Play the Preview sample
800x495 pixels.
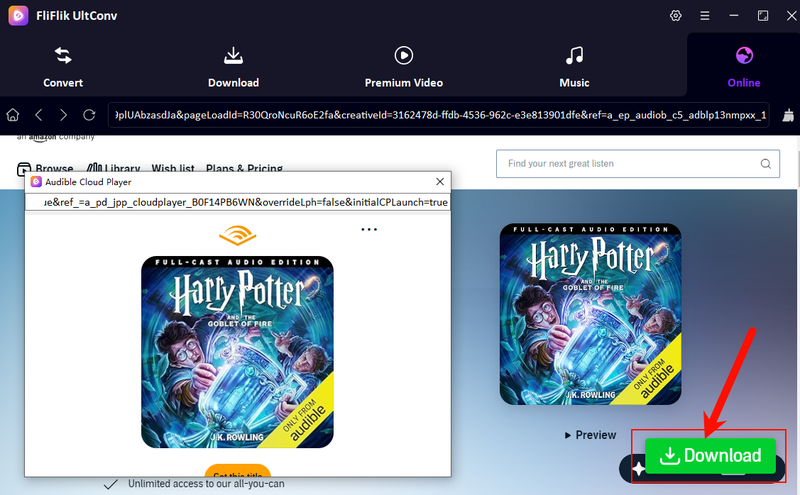590,435
